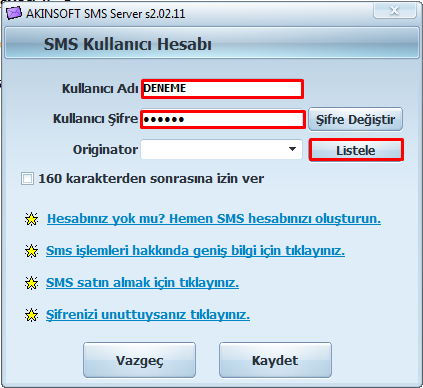423x388 pixels.
Task: Open Hesabınız yok mu create account link
Action: [x=214, y=219]
